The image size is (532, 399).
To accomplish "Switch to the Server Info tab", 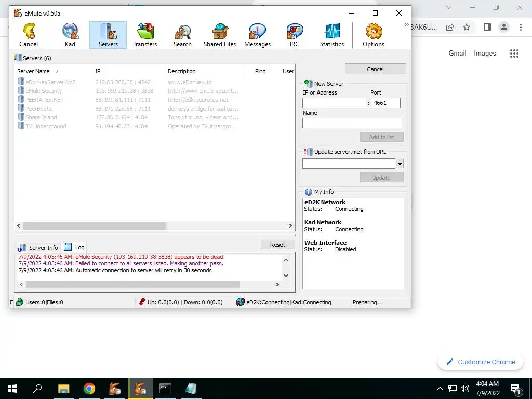I will [x=38, y=248].
